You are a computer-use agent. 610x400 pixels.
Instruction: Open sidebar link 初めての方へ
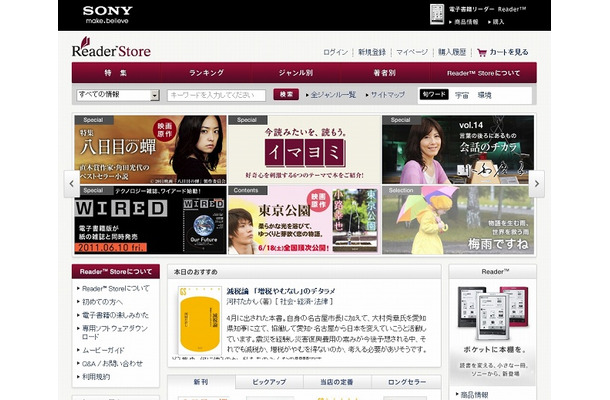click(x=102, y=302)
